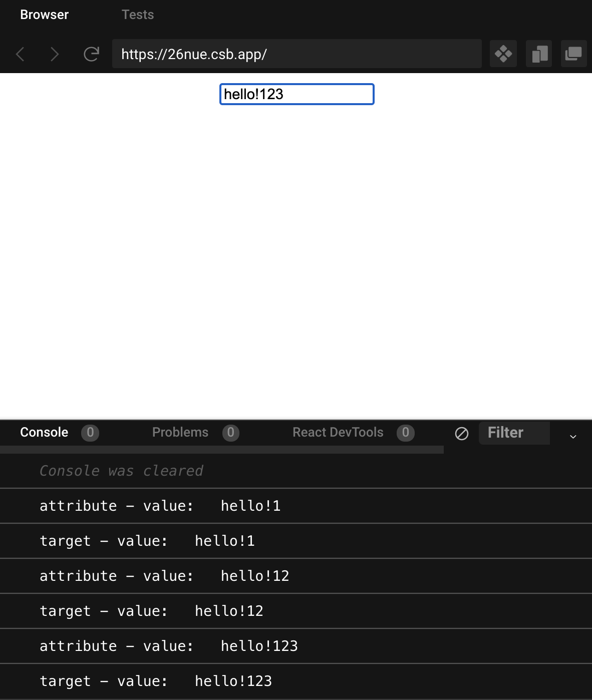The image size is (592, 700).
Task: Click the console Filter field
Action: tap(514, 433)
